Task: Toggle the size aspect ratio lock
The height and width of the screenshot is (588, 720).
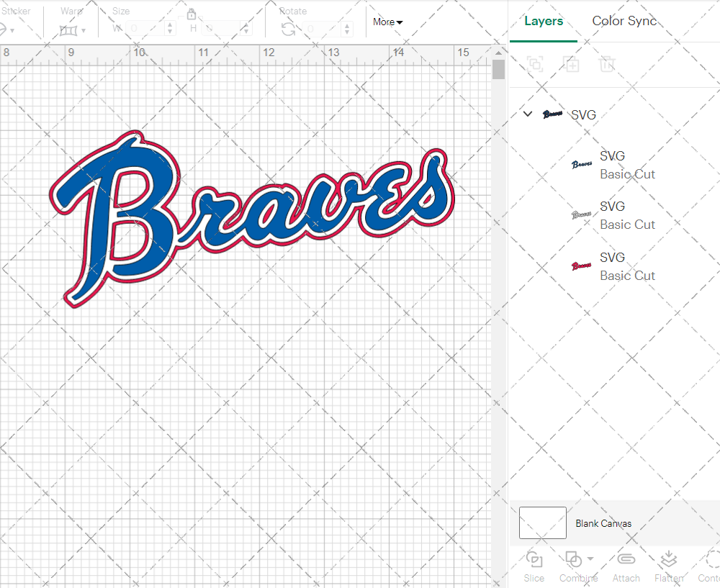Action: pyautogui.click(x=192, y=14)
